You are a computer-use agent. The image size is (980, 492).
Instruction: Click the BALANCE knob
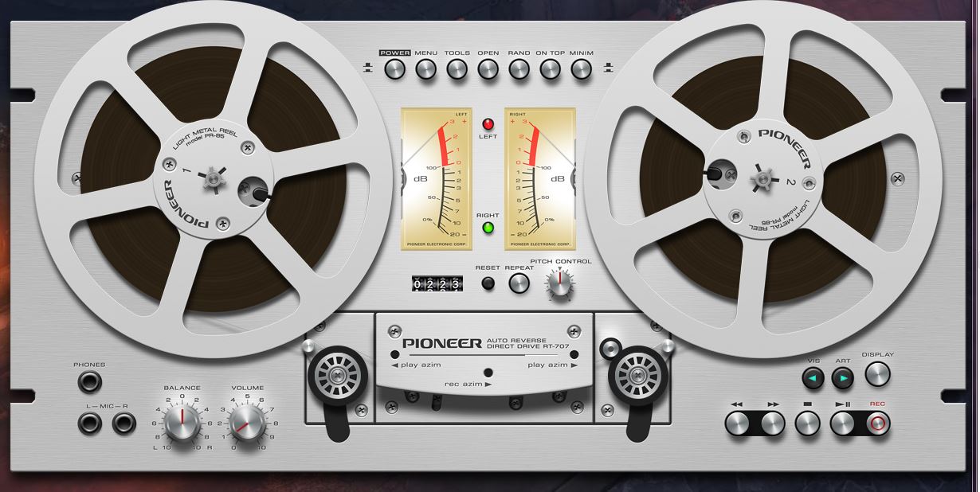point(182,422)
